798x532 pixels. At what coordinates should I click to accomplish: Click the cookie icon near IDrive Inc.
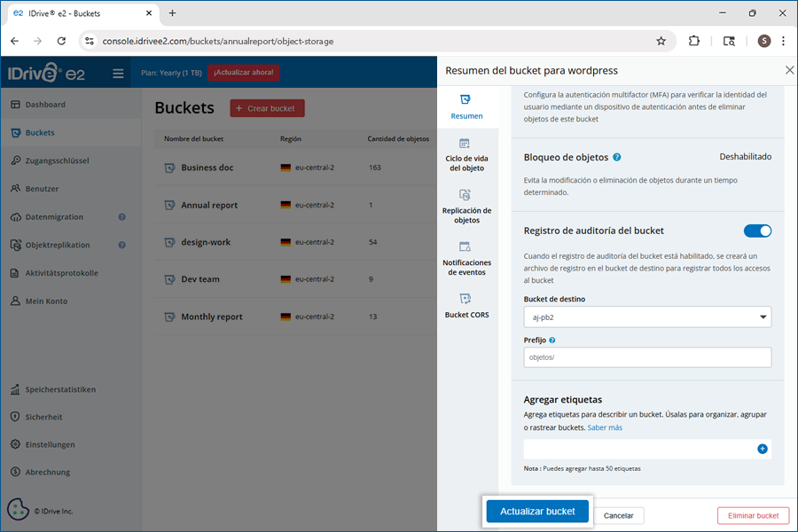tap(18, 509)
